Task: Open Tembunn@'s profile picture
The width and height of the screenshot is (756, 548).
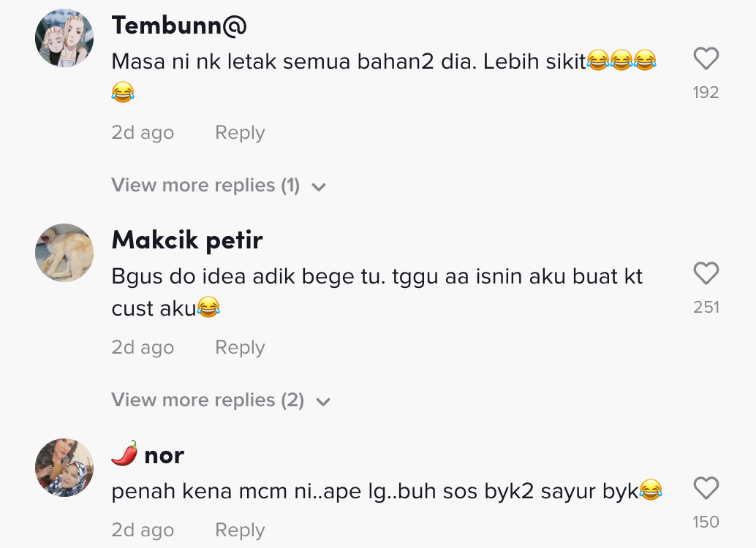Action: tap(64, 39)
